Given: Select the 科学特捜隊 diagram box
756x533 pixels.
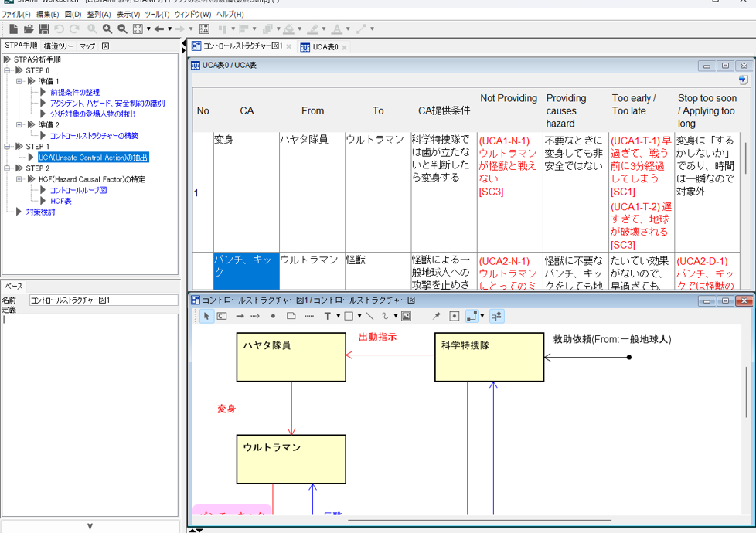Looking at the screenshot, I should click(x=489, y=357).
